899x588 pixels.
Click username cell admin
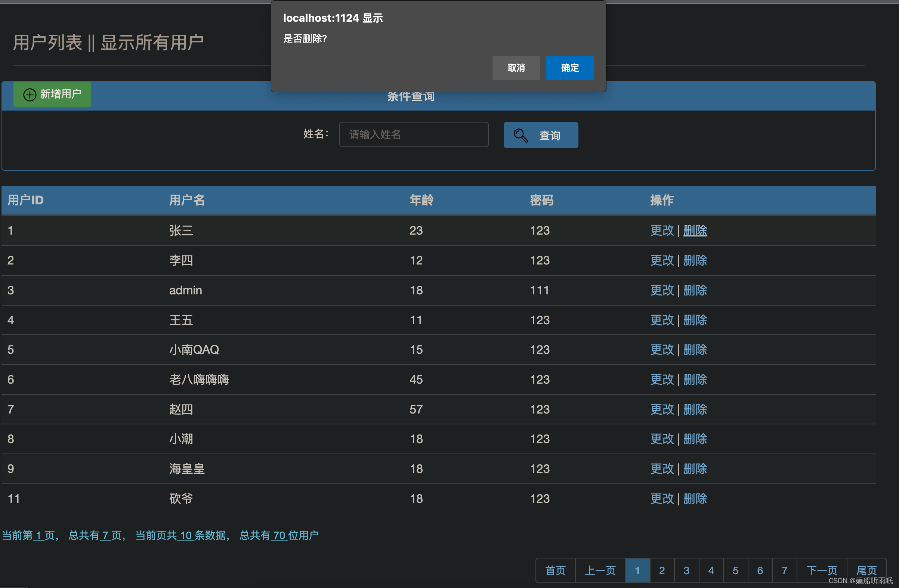185,290
